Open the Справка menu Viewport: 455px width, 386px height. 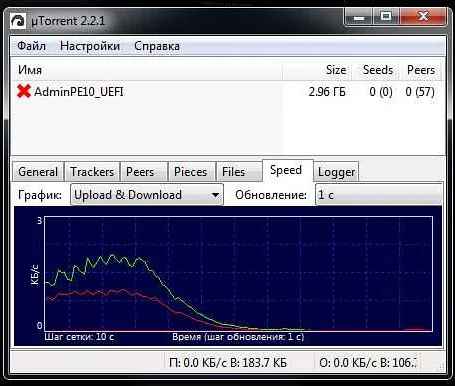click(157, 46)
